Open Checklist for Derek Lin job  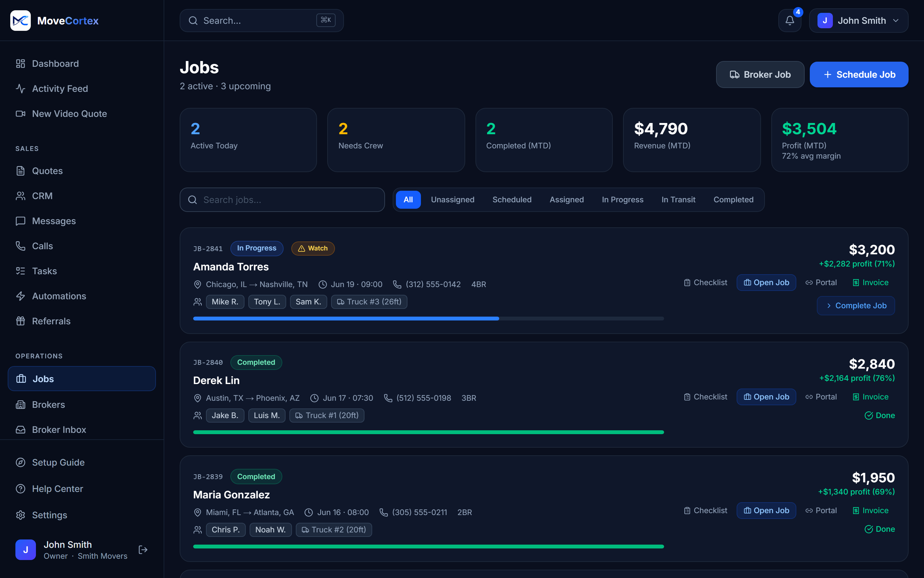coord(705,397)
